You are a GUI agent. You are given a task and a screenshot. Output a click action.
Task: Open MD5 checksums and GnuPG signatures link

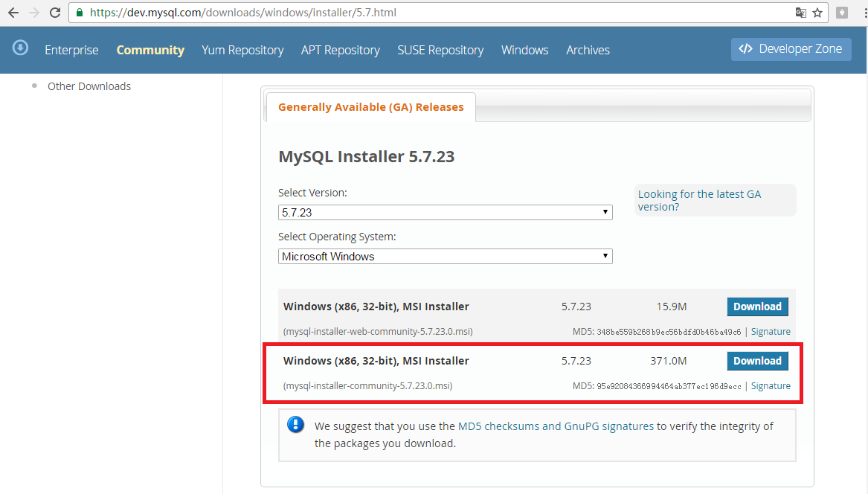556,426
